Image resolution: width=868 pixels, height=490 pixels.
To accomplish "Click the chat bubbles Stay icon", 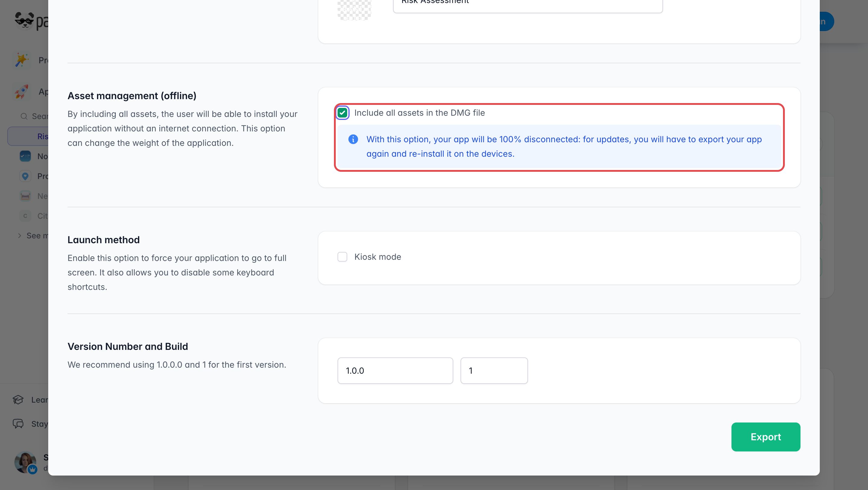I will (18, 424).
